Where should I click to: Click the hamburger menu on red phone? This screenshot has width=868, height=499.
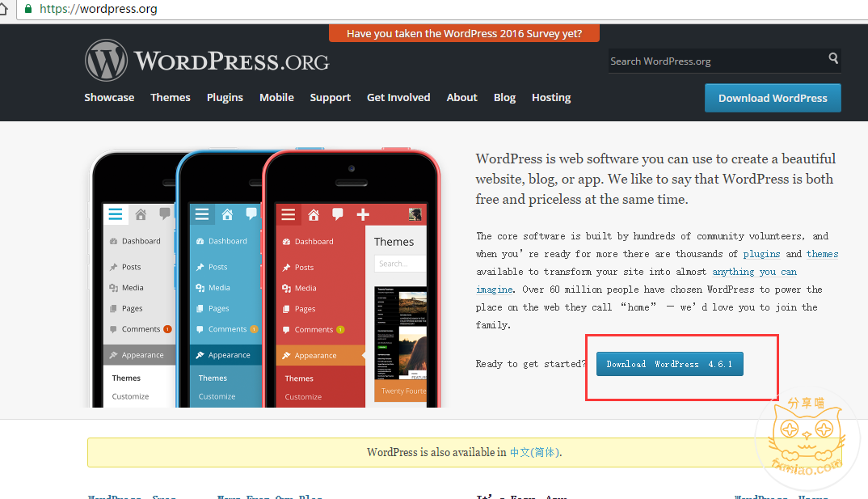[x=288, y=214]
